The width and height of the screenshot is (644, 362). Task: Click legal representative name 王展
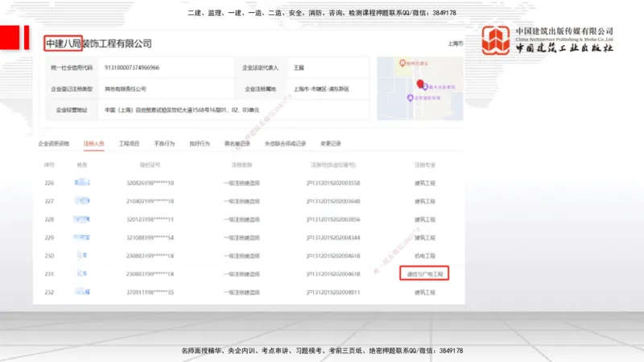[x=299, y=68]
